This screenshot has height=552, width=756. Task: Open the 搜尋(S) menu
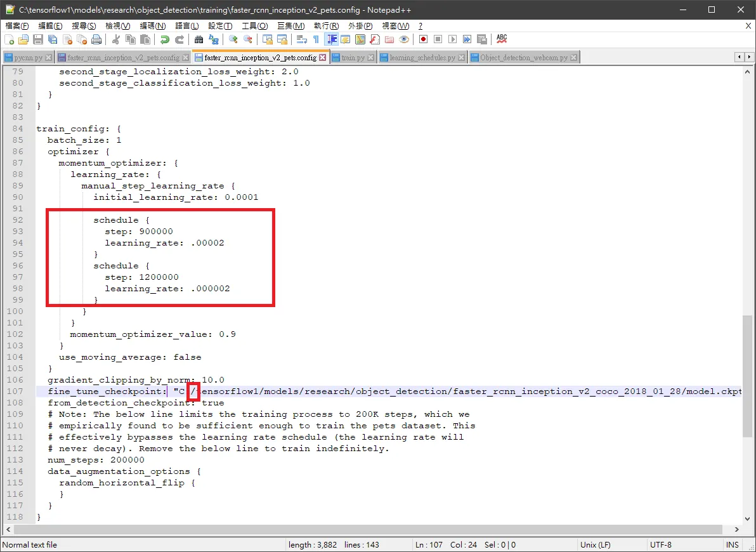(x=84, y=25)
